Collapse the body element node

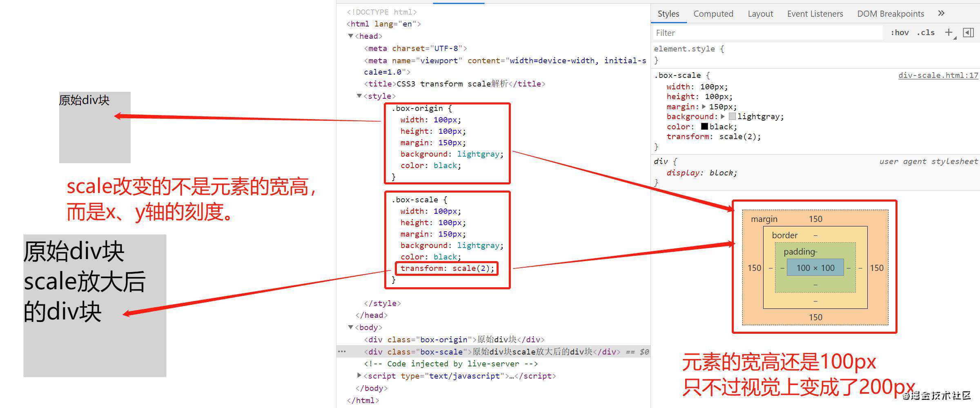pyautogui.click(x=351, y=327)
